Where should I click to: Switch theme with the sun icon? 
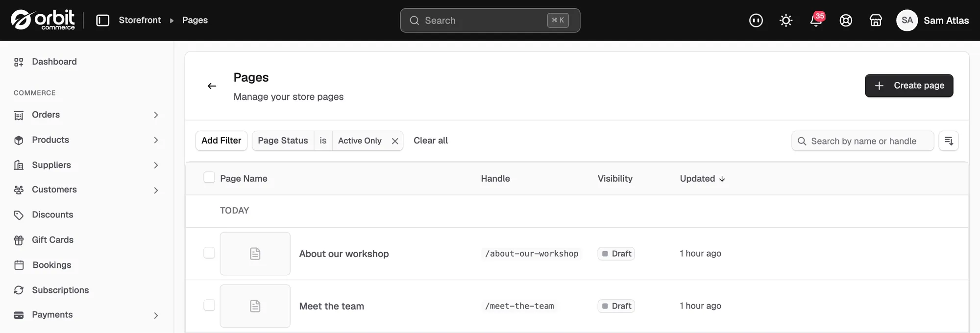[786, 20]
